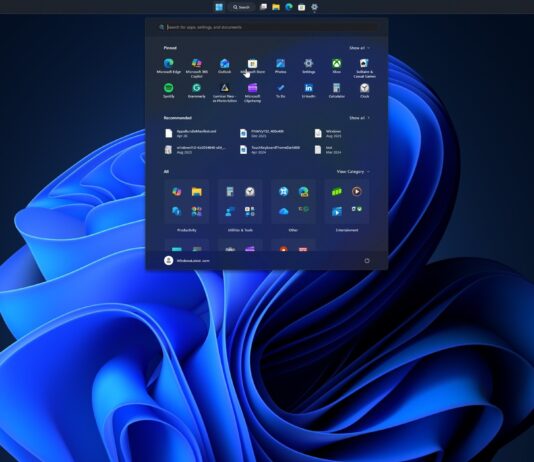The width and height of the screenshot is (534, 462).
Task: Open Media Player in Entertainment category
Action: (x=357, y=191)
